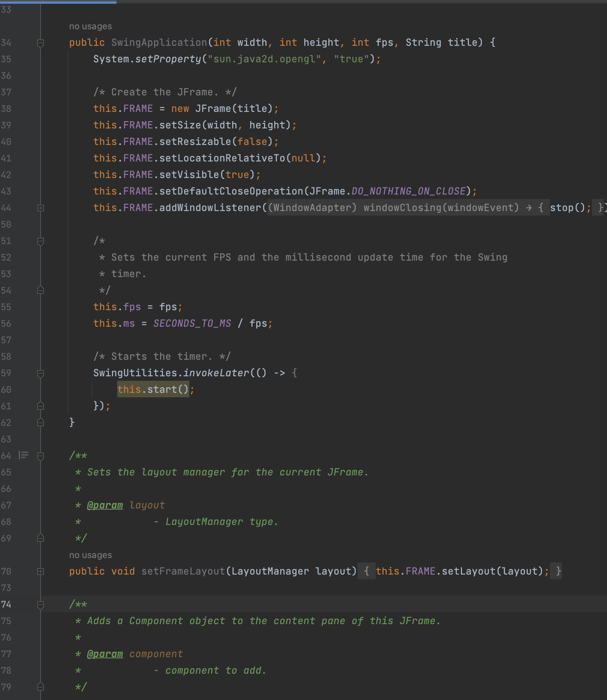Click the fold-close marker at line 69

(x=41, y=538)
